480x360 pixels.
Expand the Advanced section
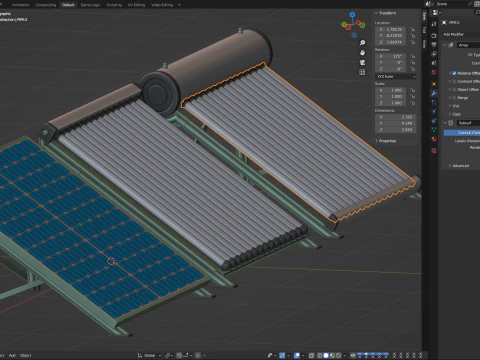tap(449, 166)
